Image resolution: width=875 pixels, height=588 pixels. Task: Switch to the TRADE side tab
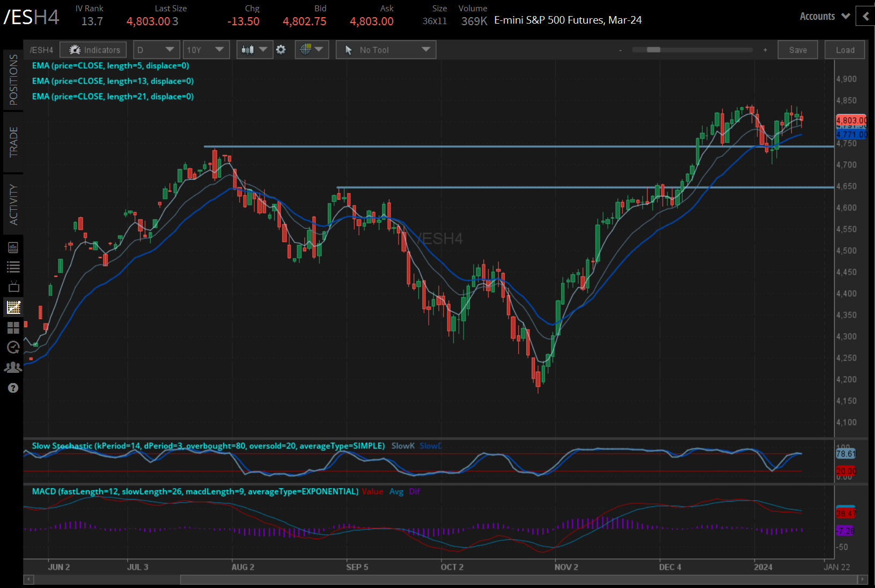(x=13, y=142)
